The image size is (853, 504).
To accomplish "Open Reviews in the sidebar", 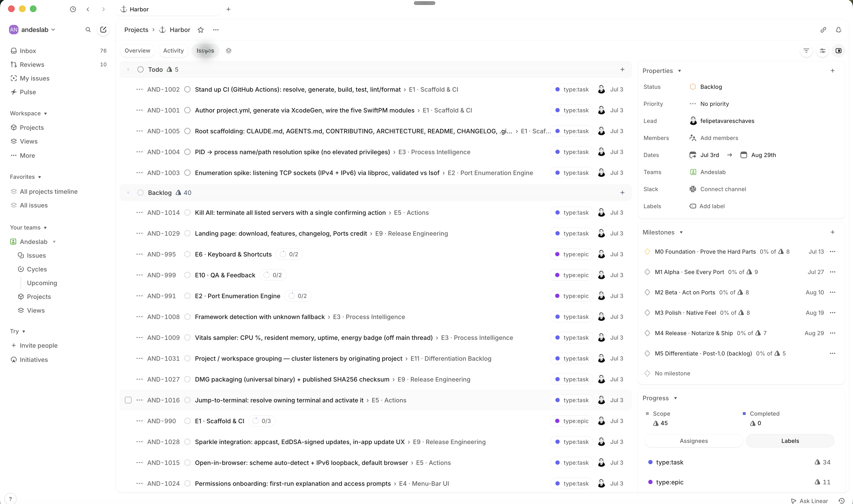I will (x=59, y=64).
